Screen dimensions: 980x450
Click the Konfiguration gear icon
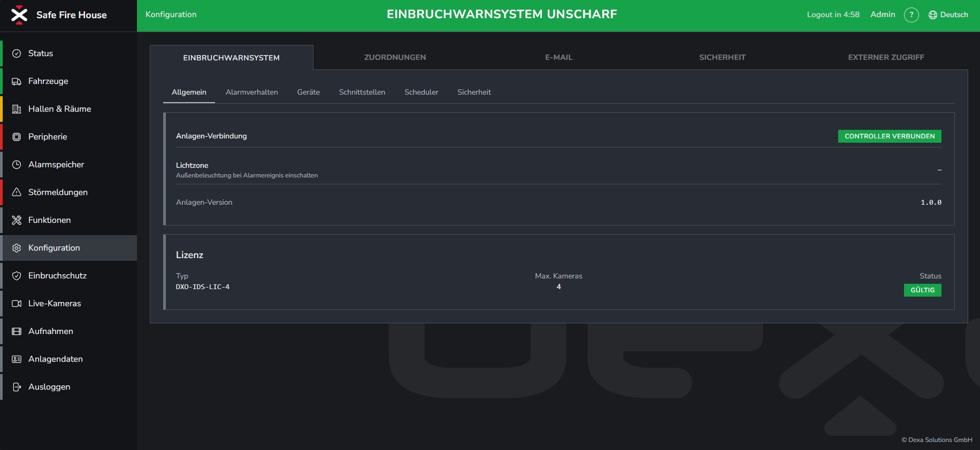pos(17,248)
